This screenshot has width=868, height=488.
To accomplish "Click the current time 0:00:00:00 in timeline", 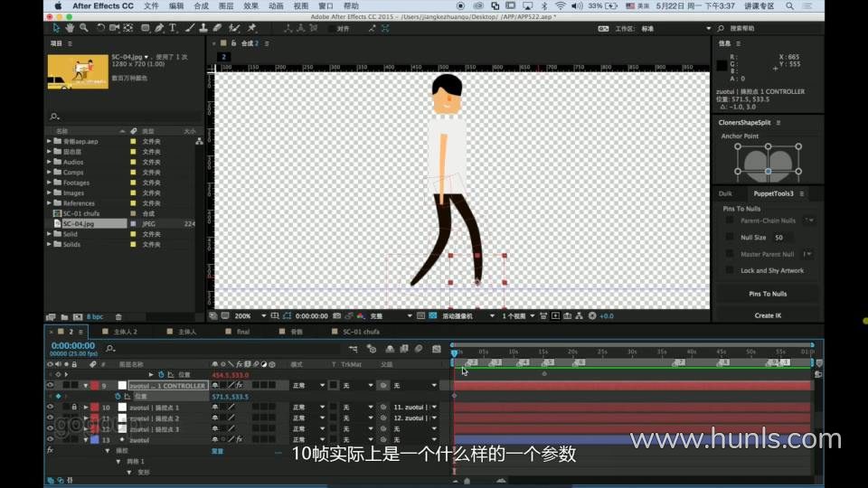I will (72, 346).
